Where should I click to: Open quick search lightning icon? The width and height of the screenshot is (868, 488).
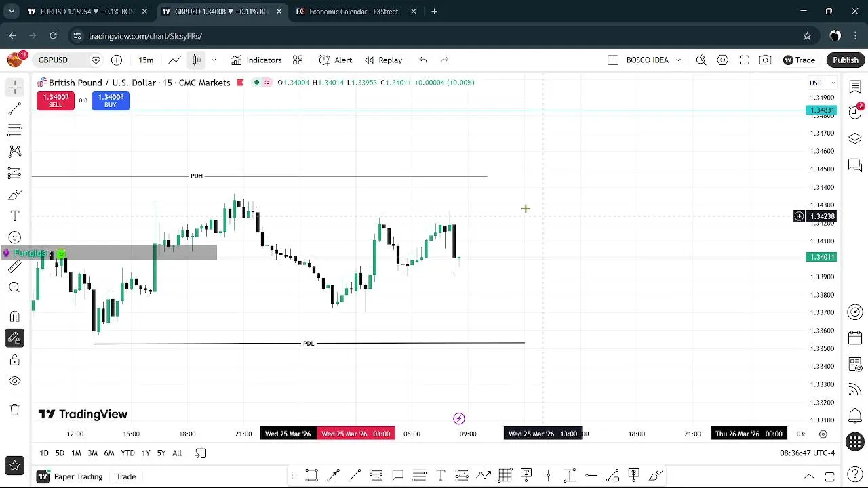tap(701, 60)
